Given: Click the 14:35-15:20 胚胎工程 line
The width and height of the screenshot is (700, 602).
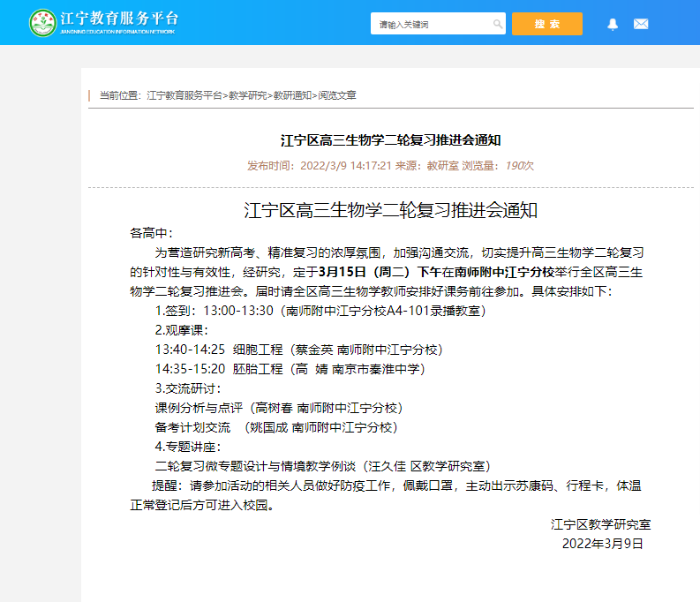Looking at the screenshot, I should (x=290, y=369).
